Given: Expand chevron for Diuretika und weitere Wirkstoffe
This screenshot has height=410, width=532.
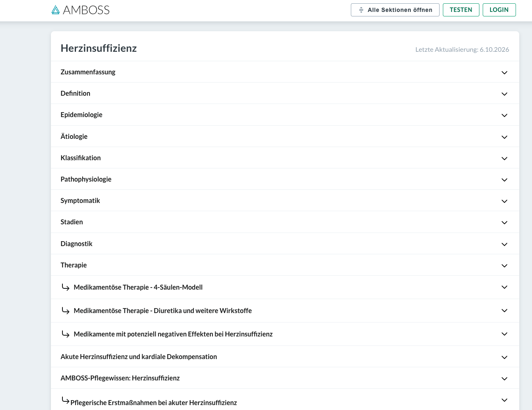Looking at the screenshot, I should tap(504, 311).
